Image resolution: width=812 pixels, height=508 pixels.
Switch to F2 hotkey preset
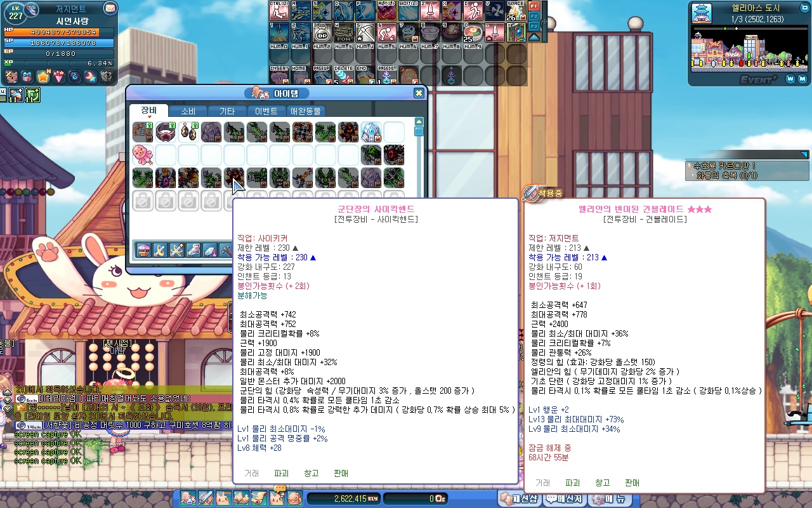click(x=534, y=16)
